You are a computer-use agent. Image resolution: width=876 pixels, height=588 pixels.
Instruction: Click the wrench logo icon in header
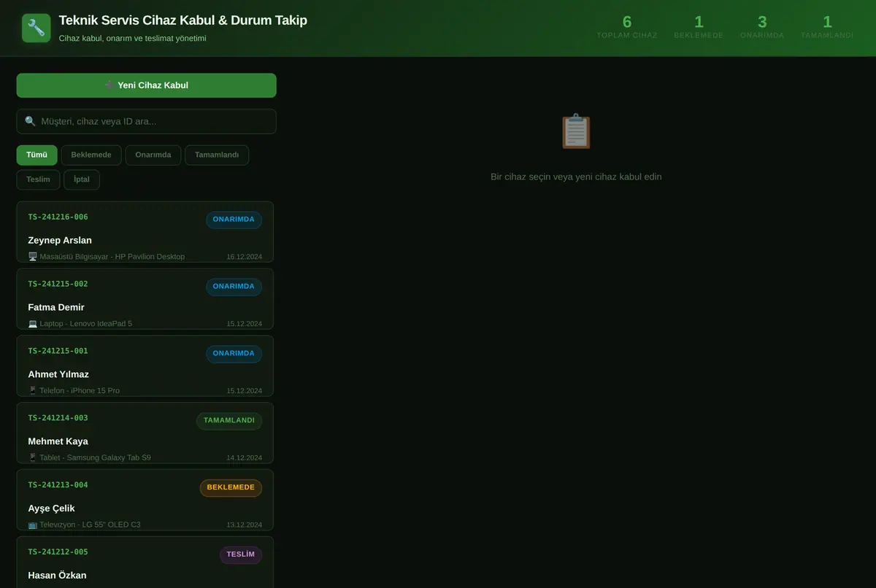pos(36,28)
